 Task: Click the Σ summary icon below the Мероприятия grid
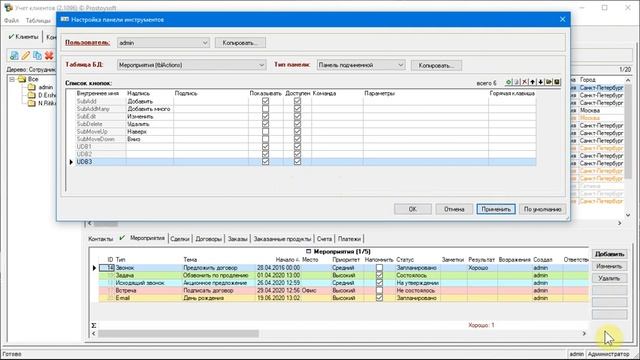tap(93, 325)
